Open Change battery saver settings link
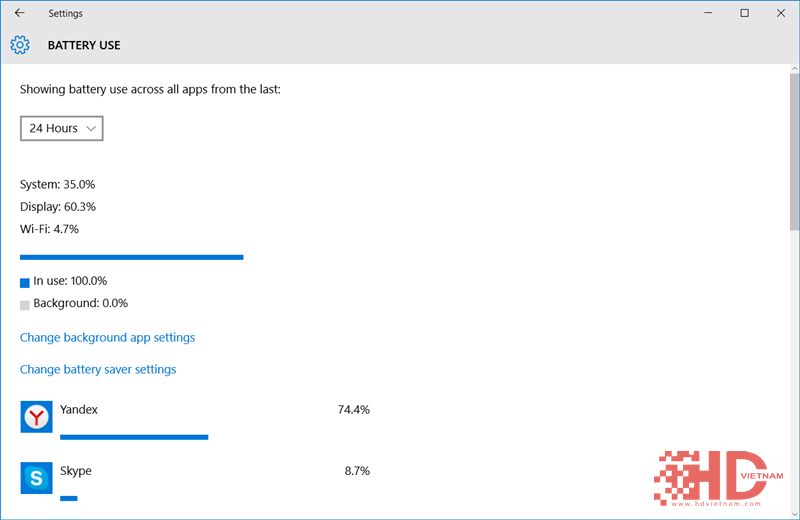Screen dimensions: 800x520 (98, 369)
